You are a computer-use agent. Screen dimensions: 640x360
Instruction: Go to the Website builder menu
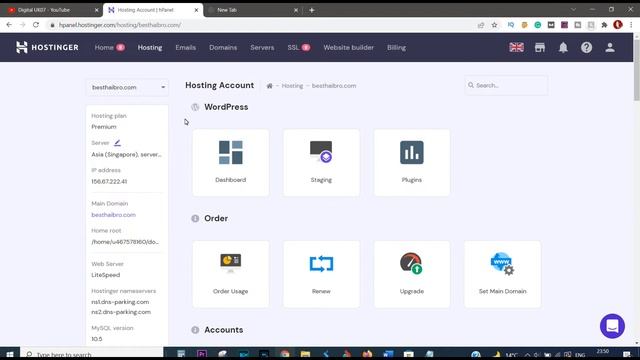[x=348, y=47]
